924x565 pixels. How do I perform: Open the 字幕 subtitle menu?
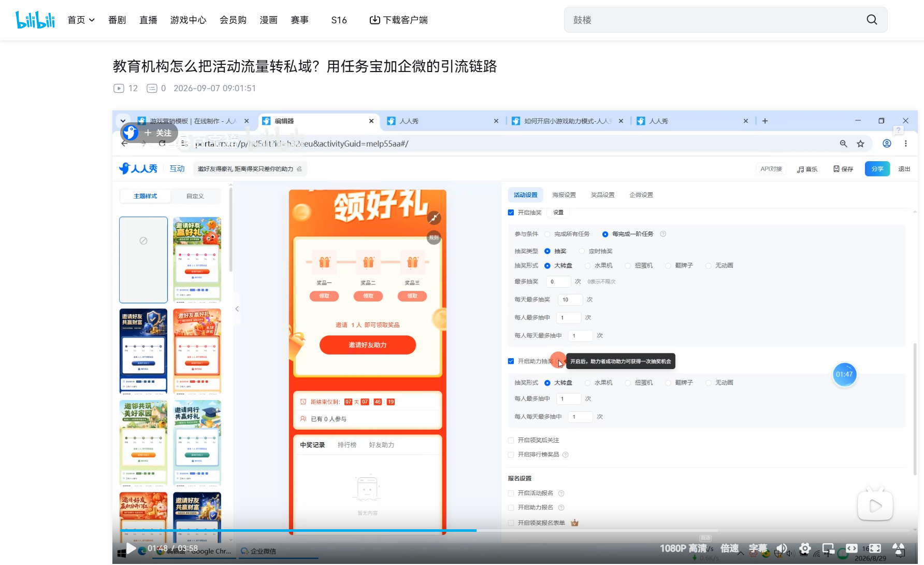[x=758, y=548]
